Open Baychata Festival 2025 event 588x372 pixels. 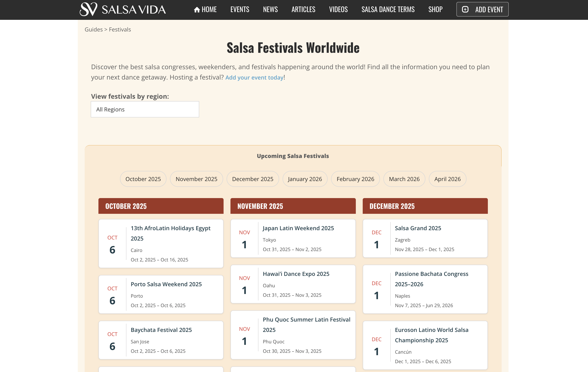tap(161, 330)
